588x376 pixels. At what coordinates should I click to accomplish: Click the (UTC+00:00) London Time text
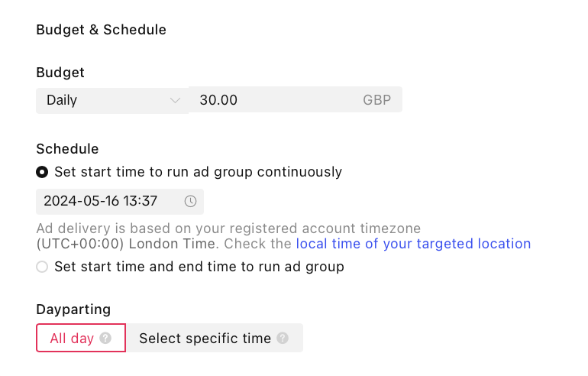[127, 244]
